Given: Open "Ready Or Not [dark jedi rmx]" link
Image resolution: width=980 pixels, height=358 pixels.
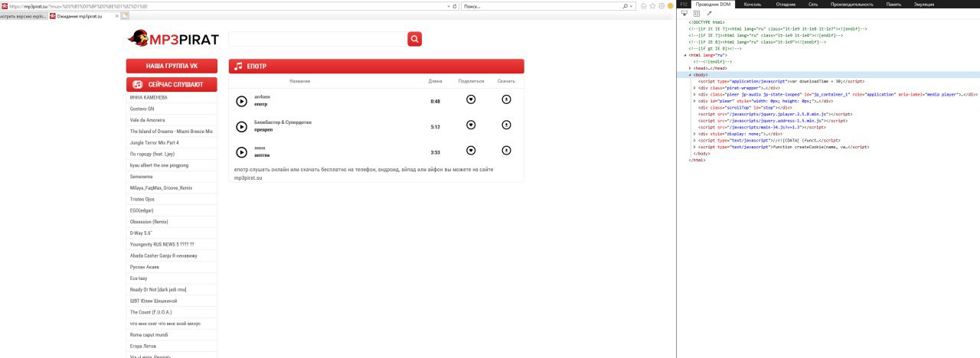Looking at the screenshot, I should point(158,289).
